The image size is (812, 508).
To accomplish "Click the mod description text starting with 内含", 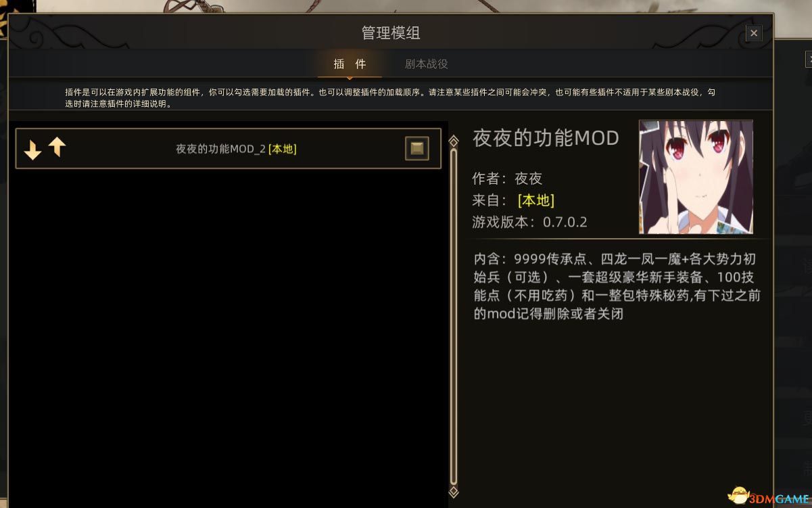I will pos(617,286).
